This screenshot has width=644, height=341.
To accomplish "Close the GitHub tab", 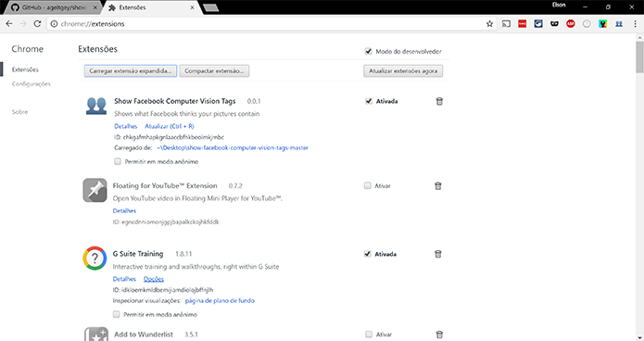I will coord(95,7).
